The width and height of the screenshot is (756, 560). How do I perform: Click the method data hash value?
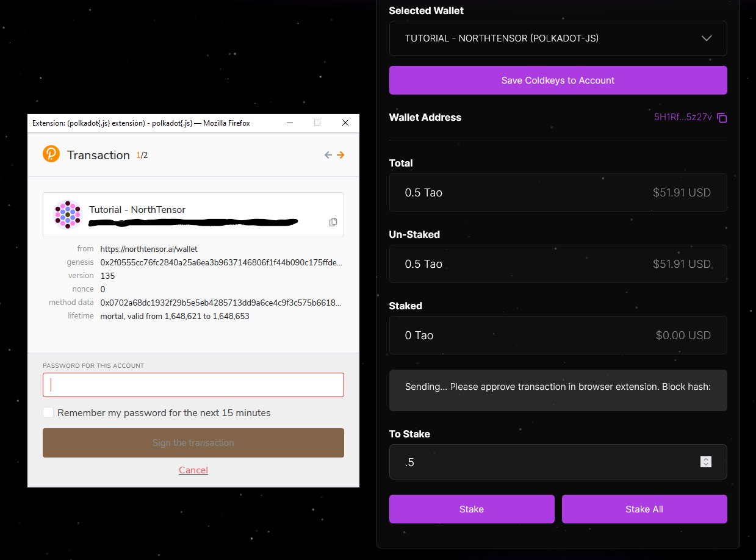point(221,303)
